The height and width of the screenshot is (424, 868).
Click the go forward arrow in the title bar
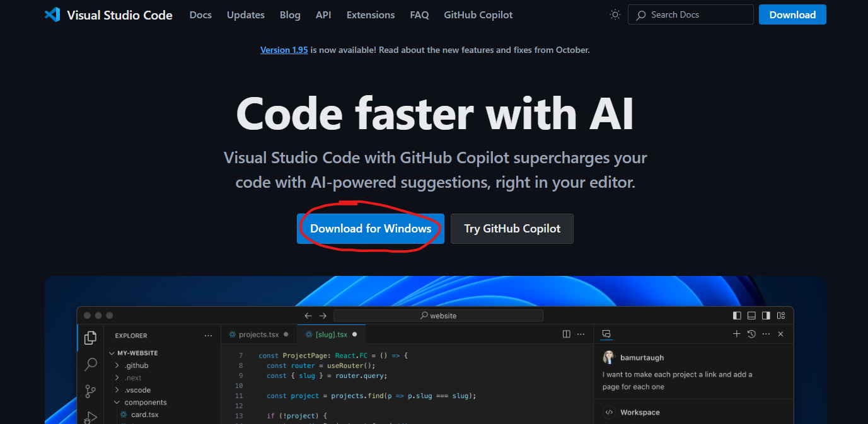pos(323,316)
